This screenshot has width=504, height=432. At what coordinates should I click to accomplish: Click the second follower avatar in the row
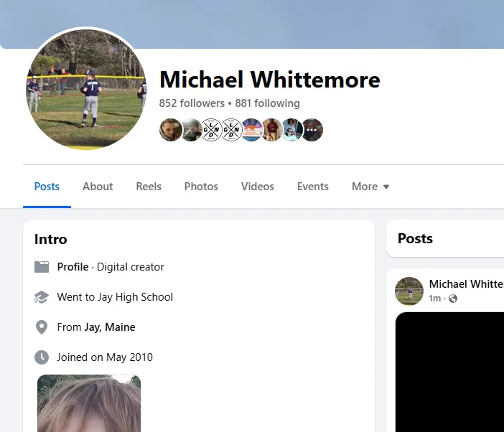click(191, 130)
